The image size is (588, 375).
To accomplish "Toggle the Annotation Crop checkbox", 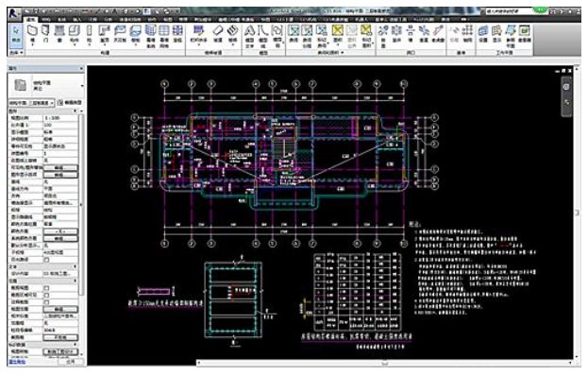I will tap(46, 302).
